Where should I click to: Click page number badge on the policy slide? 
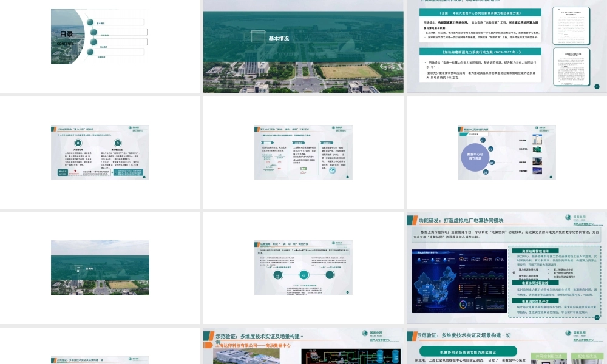(597, 87)
